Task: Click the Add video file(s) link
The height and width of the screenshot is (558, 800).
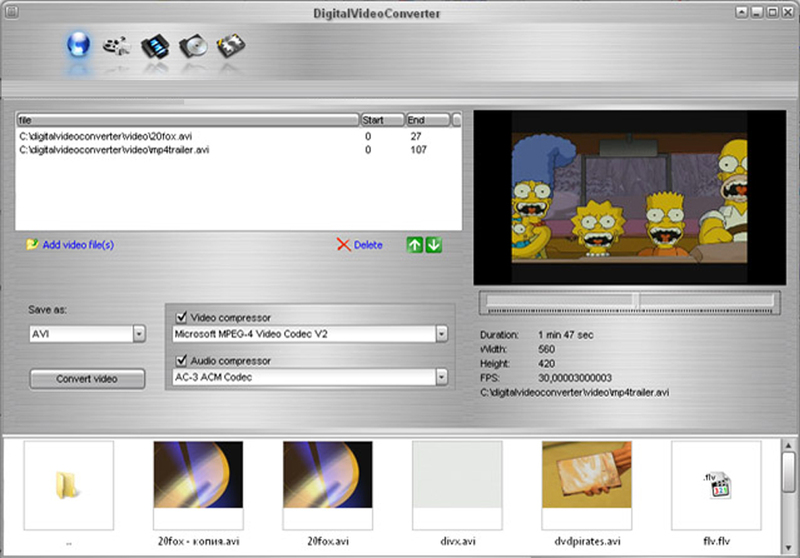Action: coord(78,245)
